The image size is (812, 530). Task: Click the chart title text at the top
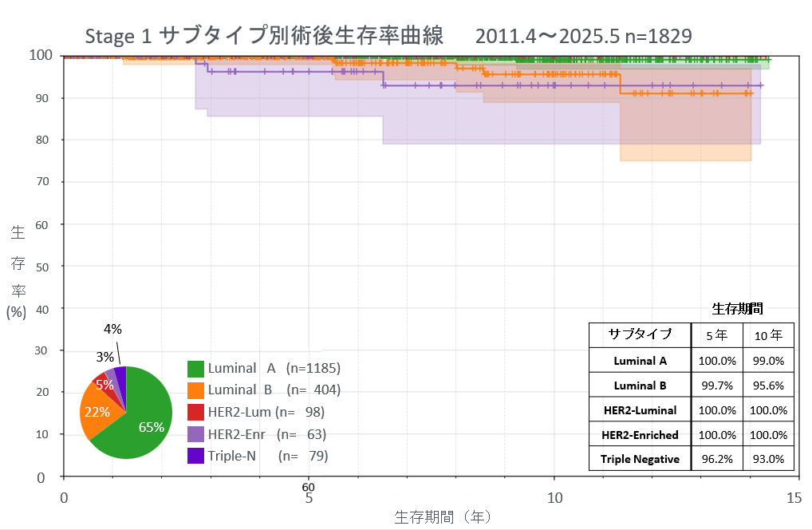(x=388, y=35)
